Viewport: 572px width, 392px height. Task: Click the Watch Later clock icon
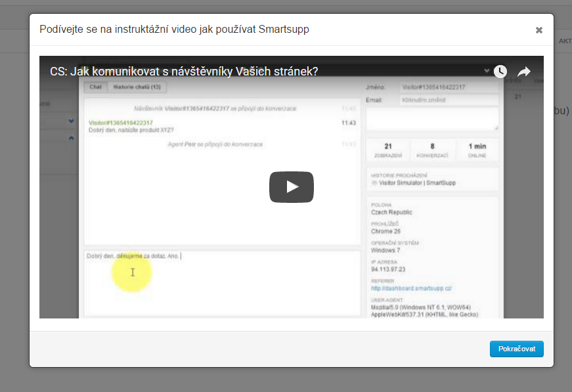(500, 72)
